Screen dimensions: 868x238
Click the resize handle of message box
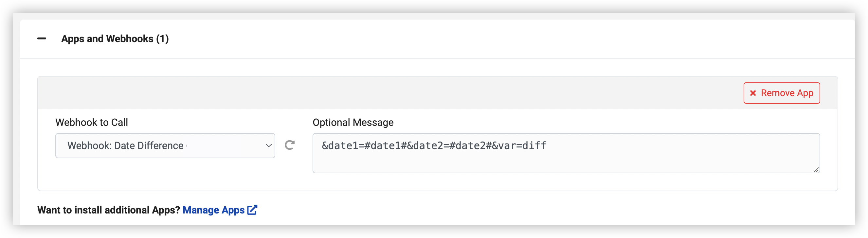click(x=816, y=170)
